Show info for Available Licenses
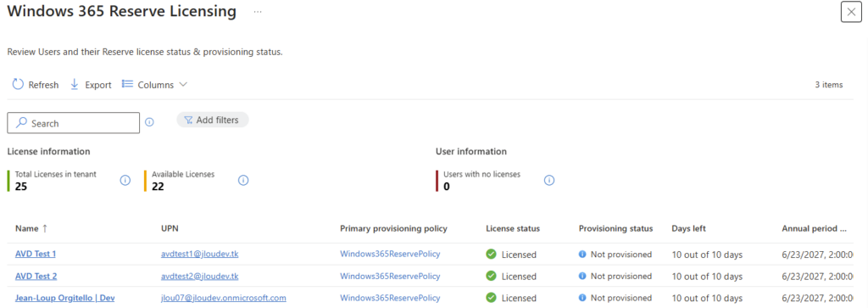The width and height of the screenshot is (868, 308). coord(243,180)
